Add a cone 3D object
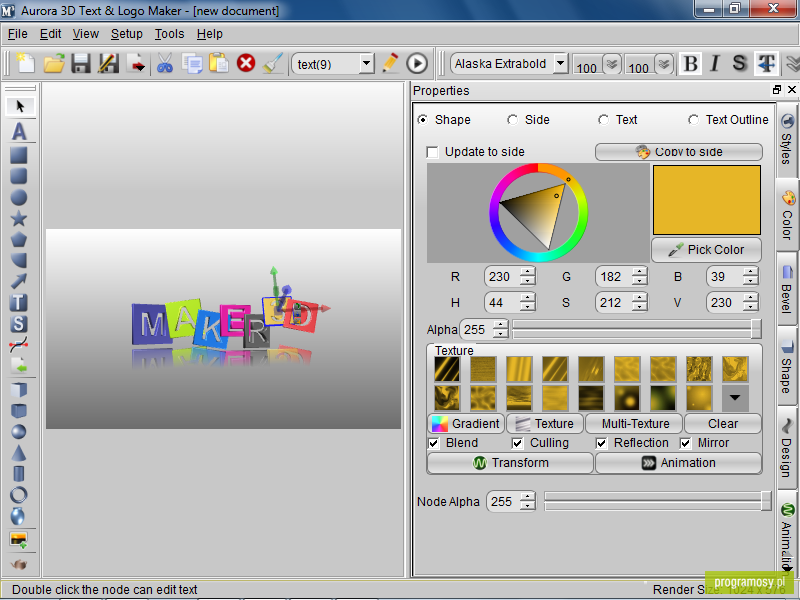The width and height of the screenshot is (800, 600). click(18, 453)
